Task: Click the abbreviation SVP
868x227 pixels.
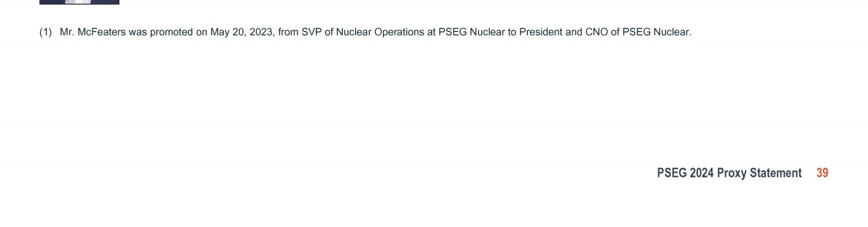Action: [312, 32]
